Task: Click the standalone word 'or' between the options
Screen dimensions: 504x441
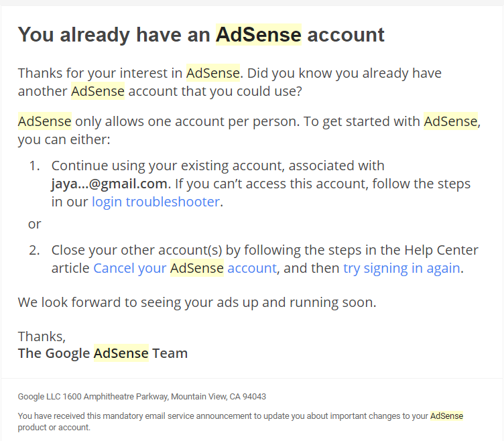Action: click(35, 224)
